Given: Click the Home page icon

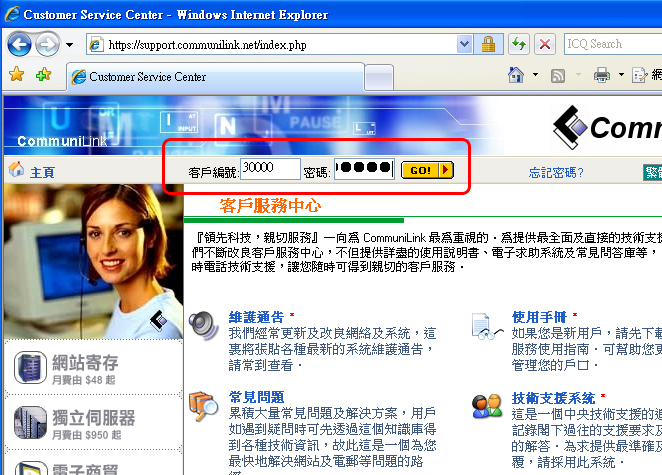Looking at the screenshot, I should [516, 75].
